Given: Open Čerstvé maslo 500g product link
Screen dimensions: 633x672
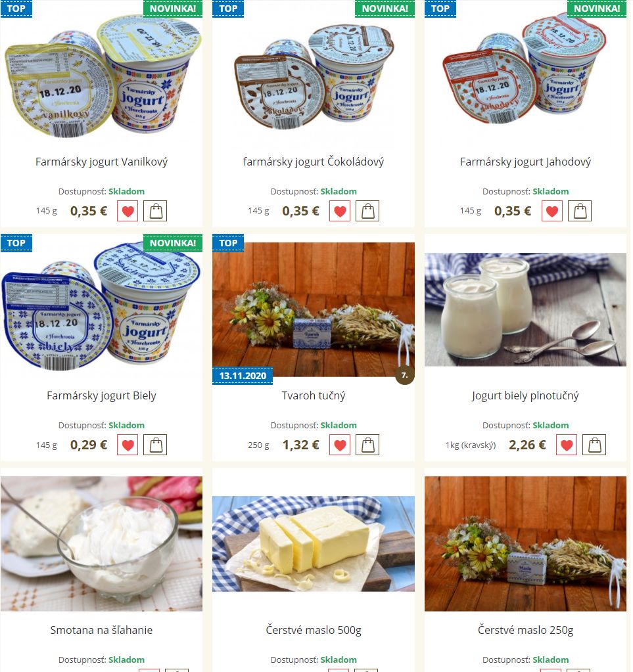Looking at the screenshot, I should (x=314, y=630).
